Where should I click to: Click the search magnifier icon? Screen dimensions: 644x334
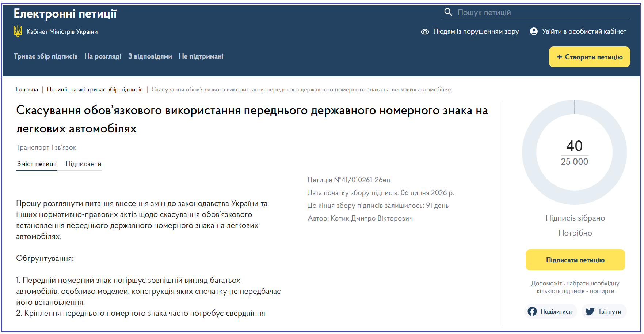click(x=448, y=12)
